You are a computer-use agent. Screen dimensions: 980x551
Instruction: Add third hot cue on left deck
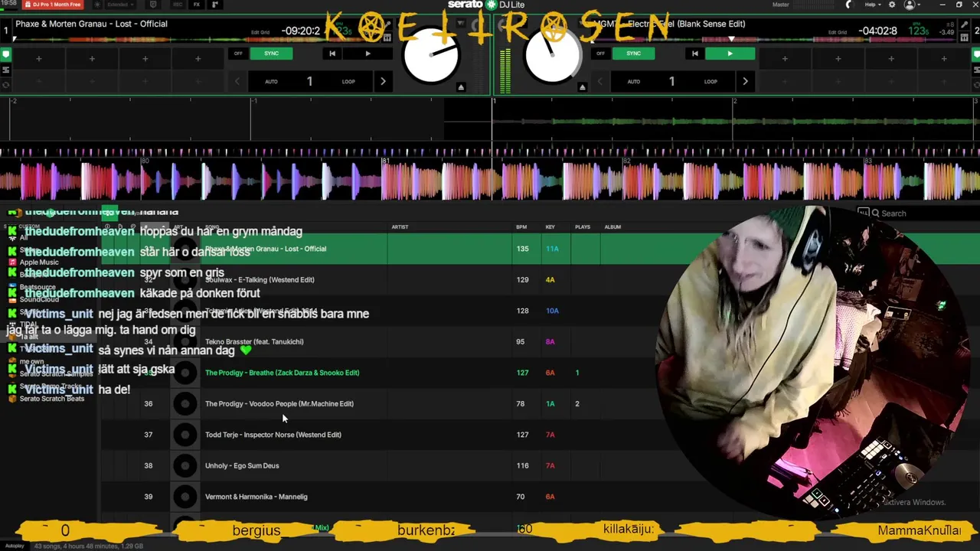click(145, 59)
